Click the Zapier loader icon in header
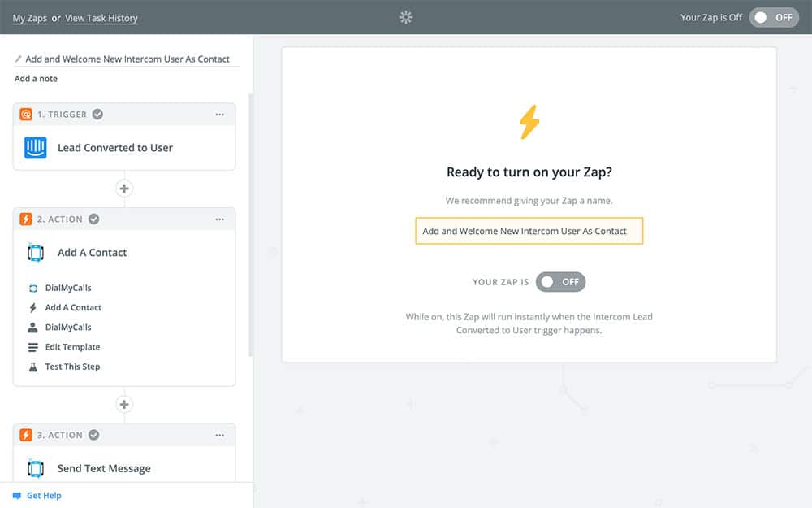Image resolution: width=812 pixels, height=508 pixels. click(406, 17)
